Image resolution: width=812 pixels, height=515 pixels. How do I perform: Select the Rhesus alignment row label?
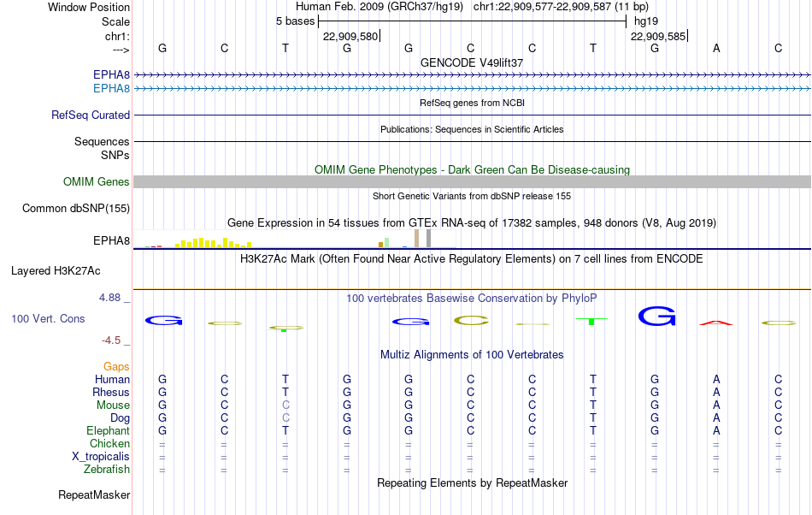[111, 392]
